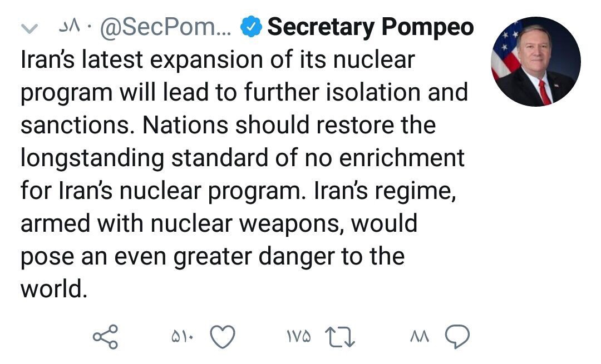Image resolution: width=601 pixels, height=364 pixels.
Task: Open the Secretary Pompeo display name
Action: pos(371,27)
